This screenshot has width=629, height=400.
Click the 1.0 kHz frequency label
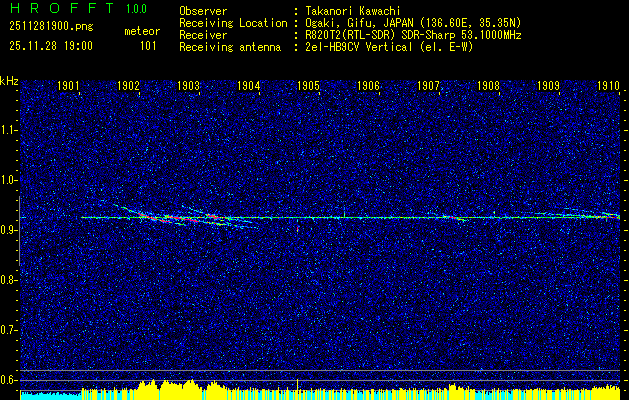8,180
